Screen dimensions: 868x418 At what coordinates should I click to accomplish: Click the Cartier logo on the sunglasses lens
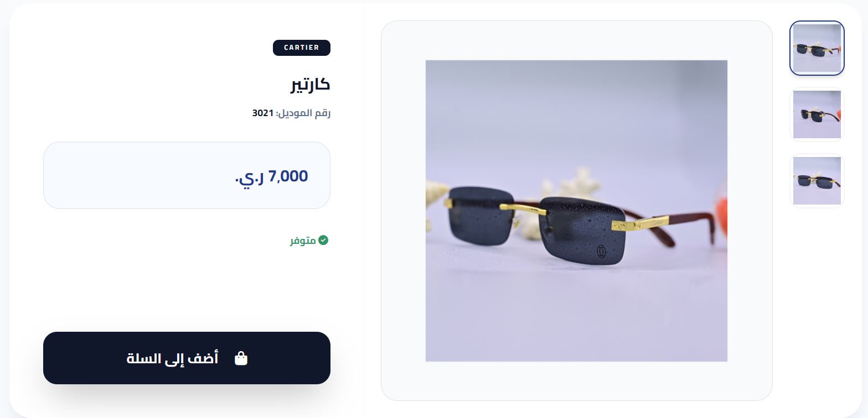(602, 252)
